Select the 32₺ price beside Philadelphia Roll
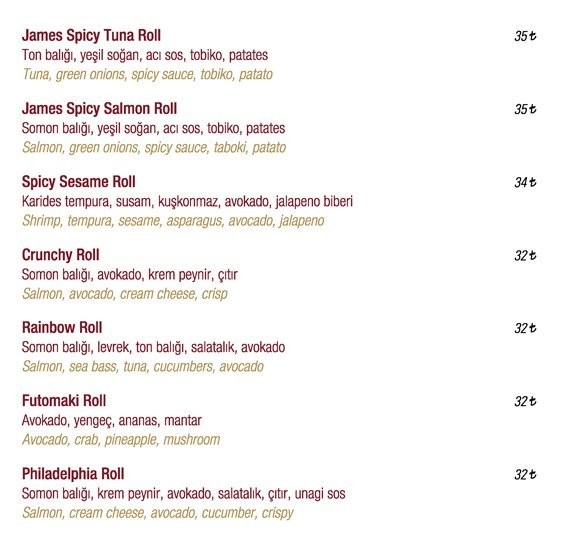This screenshot has width=563, height=550. [525, 475]
